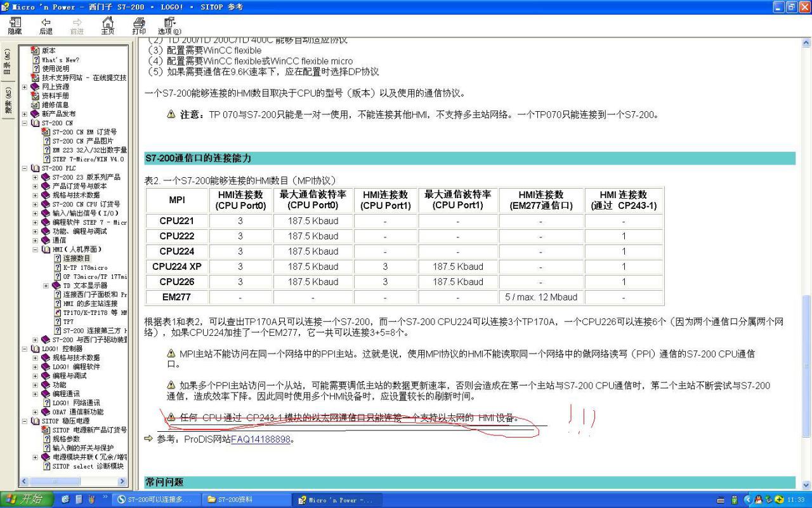Viewport: 812px width, 508px height.
Task: Click the CPU224 XP row header cell
Action: (x=177, y=267)
